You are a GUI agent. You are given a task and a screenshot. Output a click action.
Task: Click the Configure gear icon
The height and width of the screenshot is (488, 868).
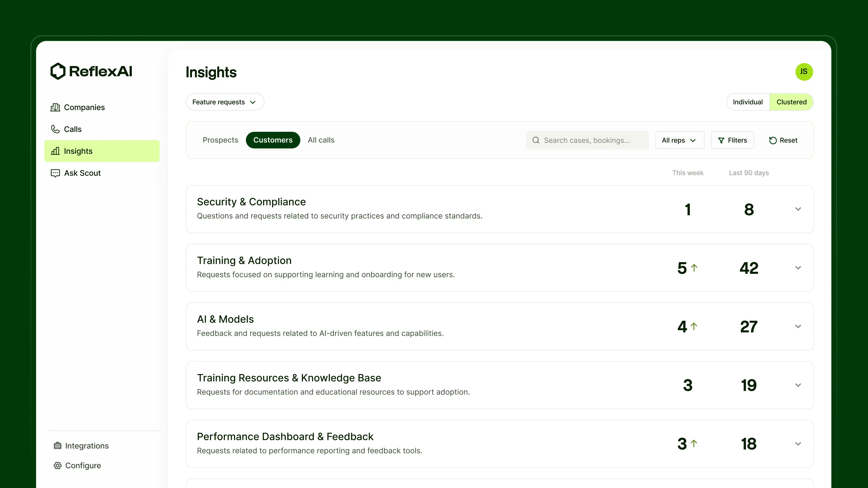[58, 465]
